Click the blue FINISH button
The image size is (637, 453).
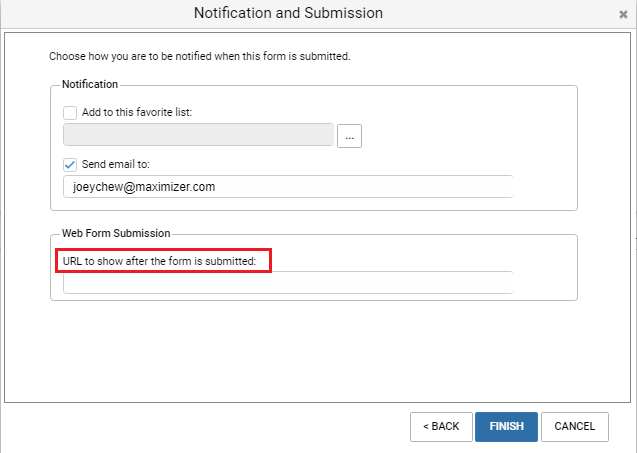coord(506,427)
